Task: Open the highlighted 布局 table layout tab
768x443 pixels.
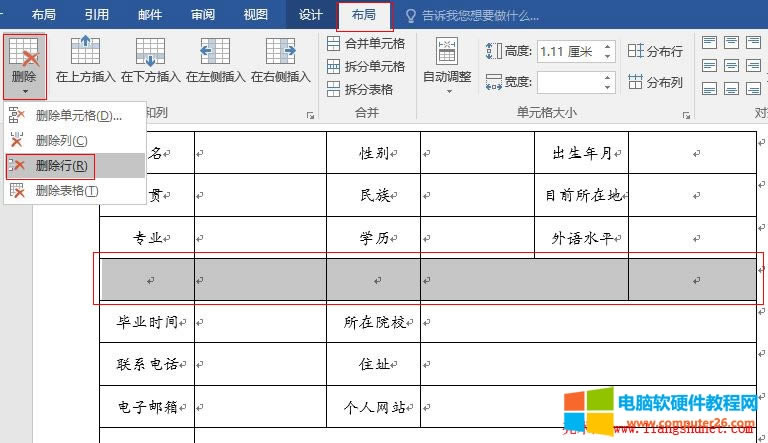Action: tap(364, 15)
